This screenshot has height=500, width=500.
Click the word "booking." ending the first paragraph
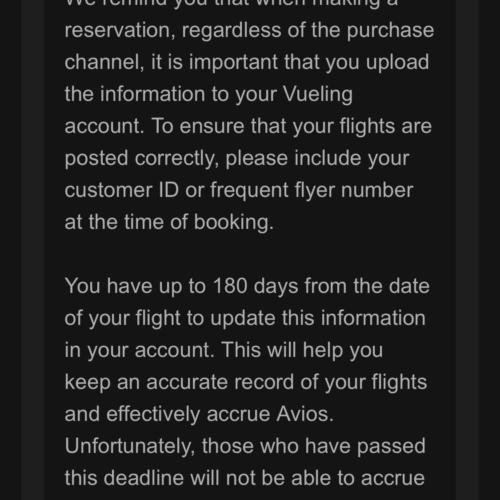[x=234, y=223]
